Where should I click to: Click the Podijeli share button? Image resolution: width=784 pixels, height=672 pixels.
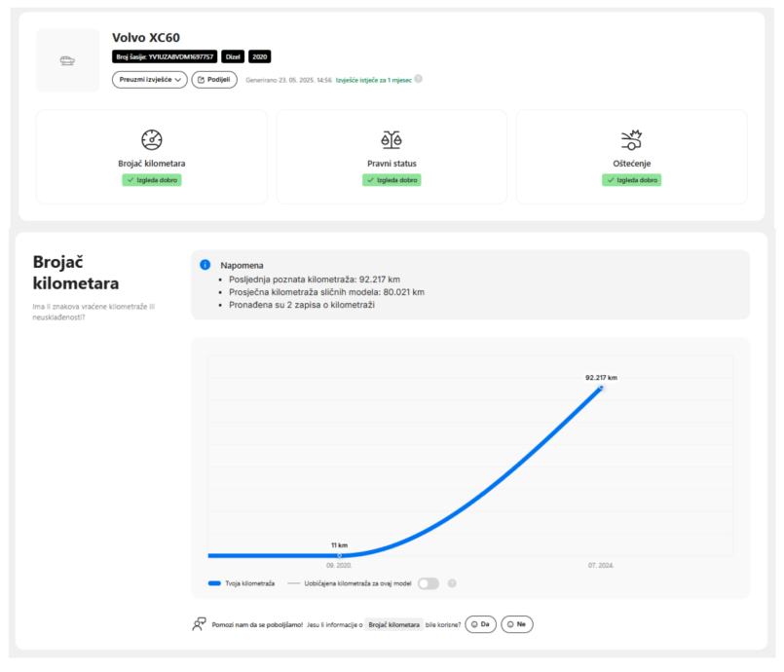tap(214, 80)
